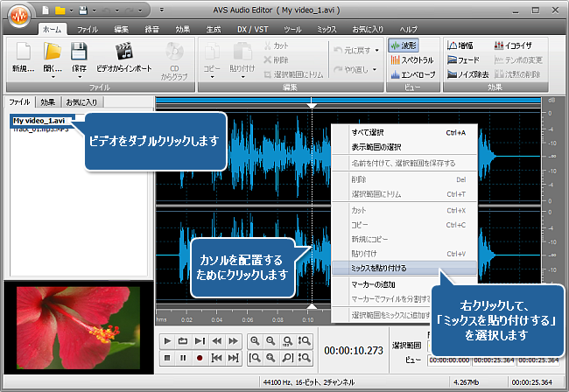Apply the フェード (fade) effect
The width and height of the screenshot is (569, 392).
tap(462, 60)
